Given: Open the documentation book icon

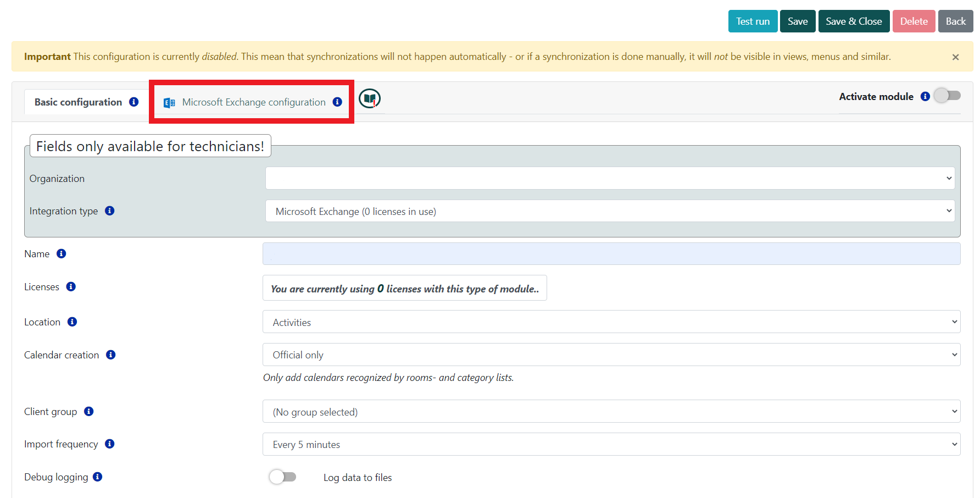Looking at the screenshot, I should pos(370,99).
